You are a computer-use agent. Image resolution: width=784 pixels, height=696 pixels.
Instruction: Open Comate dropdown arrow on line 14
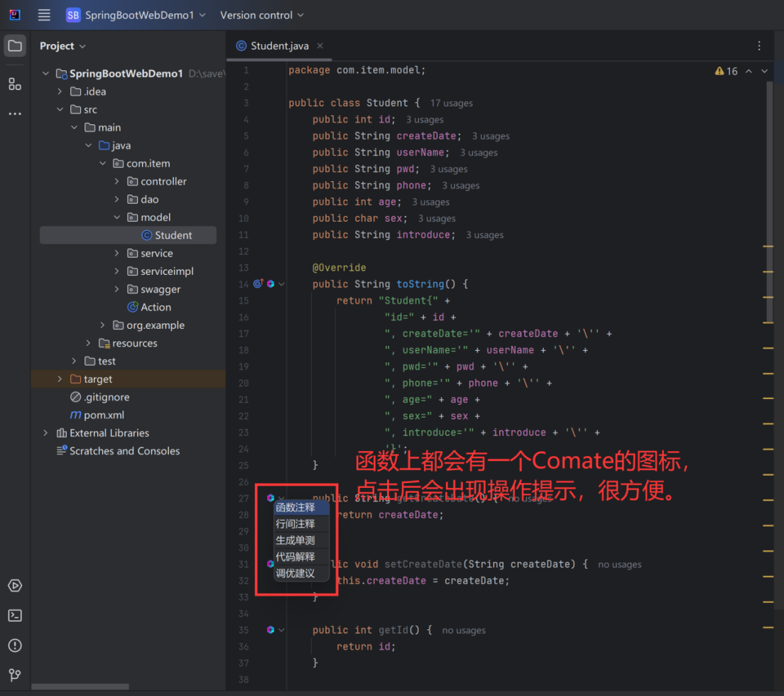pyautogui.click(x=281, y=284)
